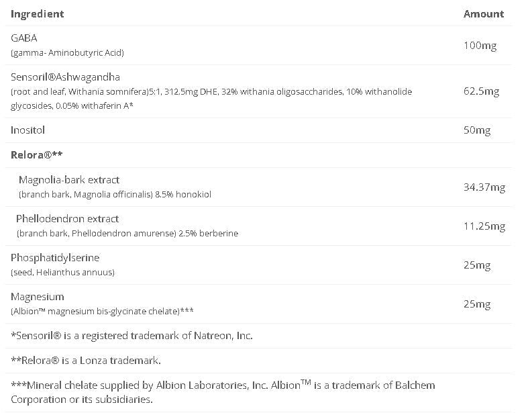Select the Phellodendron extract name
The image size is (532, 413).
pos(67,219)
